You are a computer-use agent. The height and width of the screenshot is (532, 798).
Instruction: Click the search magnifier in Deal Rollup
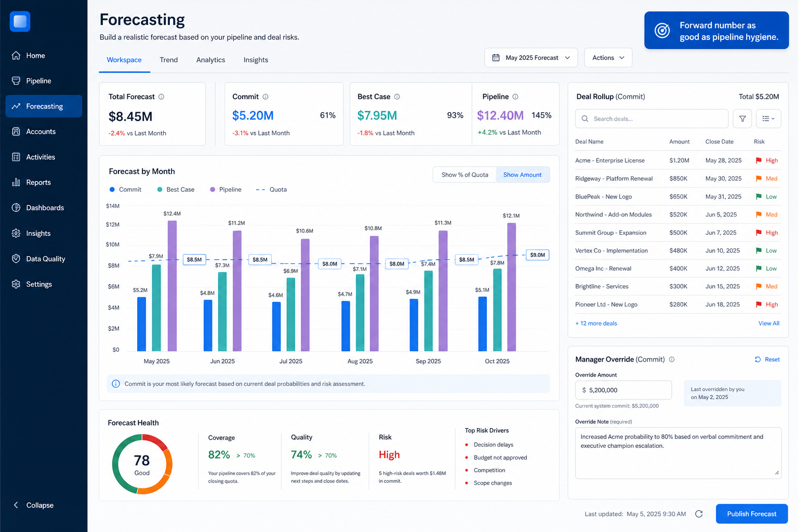[x=585, y=118]
